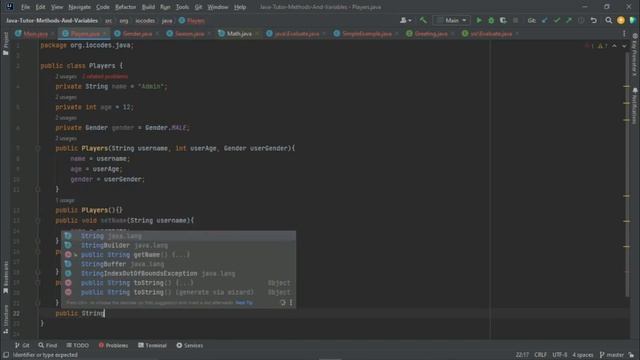Open the Project tool window
The height and width of the screenshot is (360, 640).
[5, 43]
